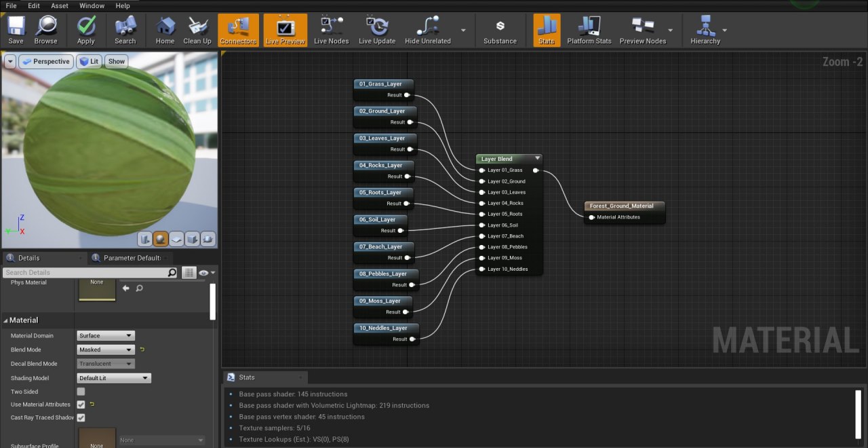
Task: Open the Hide Unrelated options dropdown arrow
Action: point(464,31)
